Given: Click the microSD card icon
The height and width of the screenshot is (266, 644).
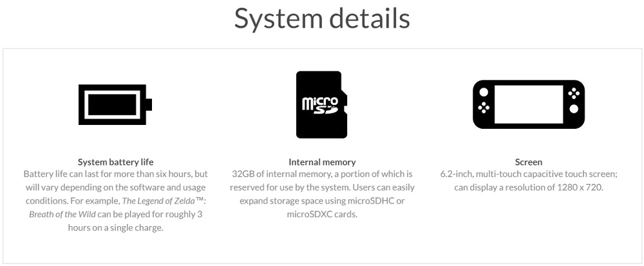Looking at the screenshot, I should coord(322,105).
